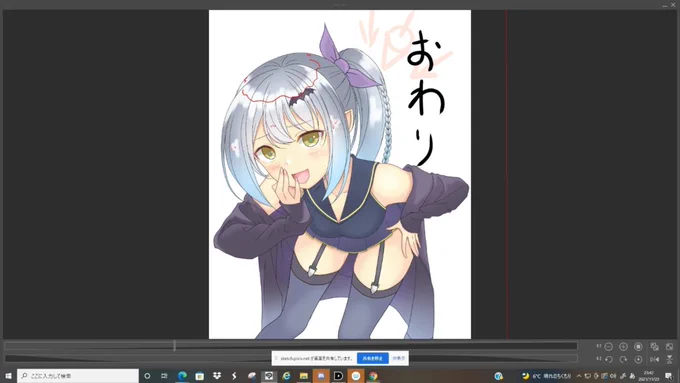Launch Microsoft Edge from the taskbar
The height and width of the screenshot is (383, 680).
182,376
